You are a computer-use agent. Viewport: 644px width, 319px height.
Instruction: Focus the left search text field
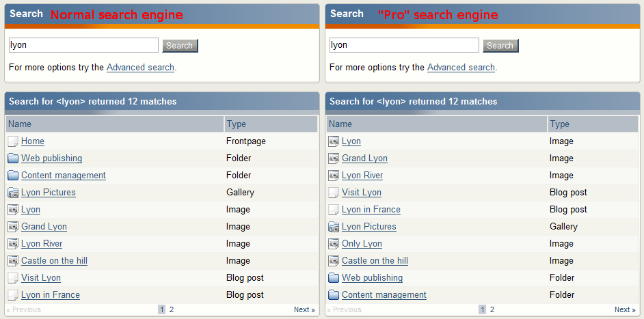click(x=83, y=45)
